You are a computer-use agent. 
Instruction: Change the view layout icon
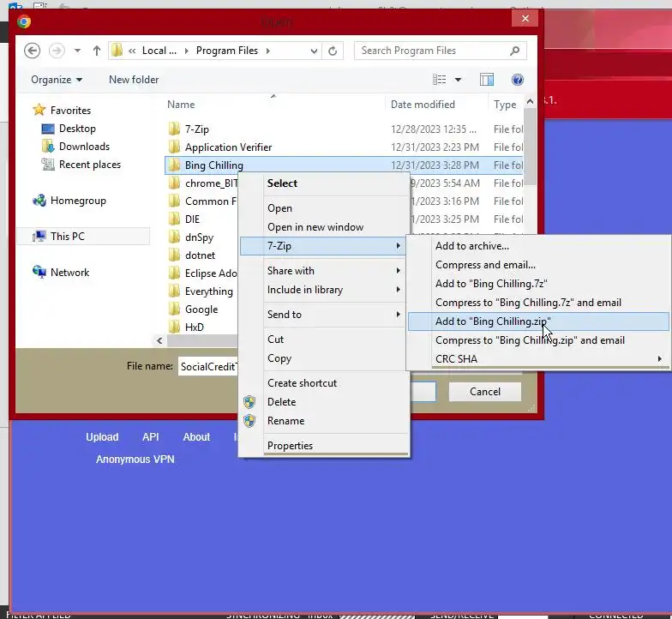[439, 80]
